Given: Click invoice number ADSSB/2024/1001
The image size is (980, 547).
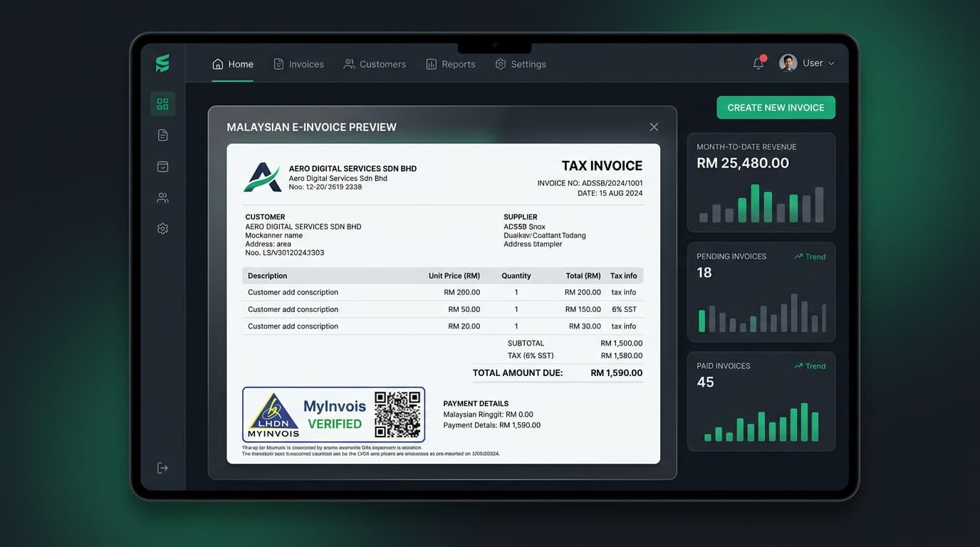Looking at the screenshot, I should coord(612,183).
